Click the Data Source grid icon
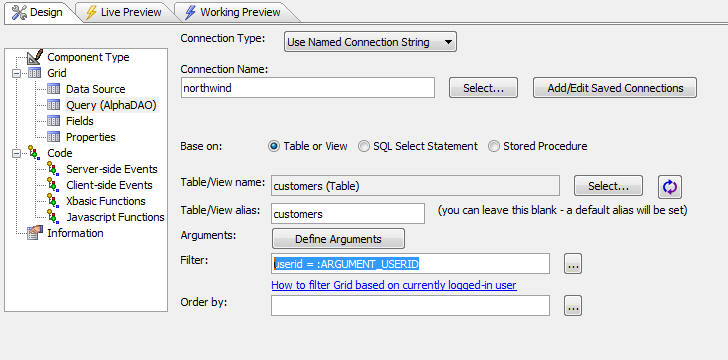Screen dimensions: 728x360 tap(53, 89)
